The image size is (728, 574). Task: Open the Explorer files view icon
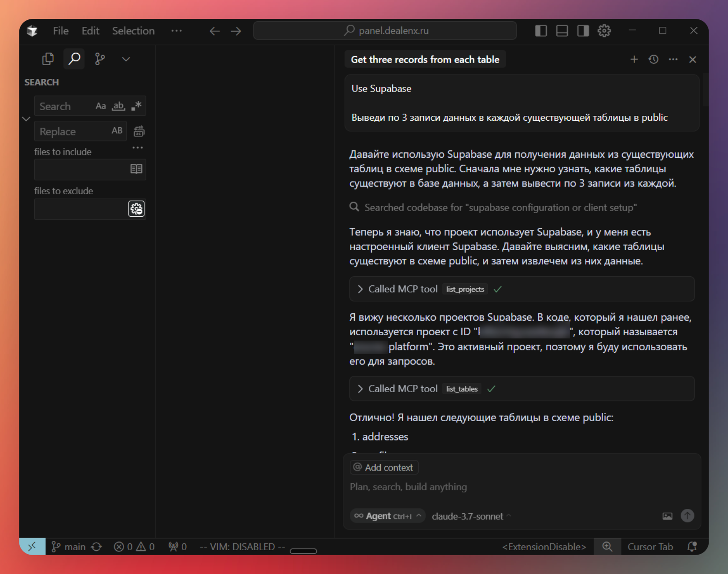point(48,59)
